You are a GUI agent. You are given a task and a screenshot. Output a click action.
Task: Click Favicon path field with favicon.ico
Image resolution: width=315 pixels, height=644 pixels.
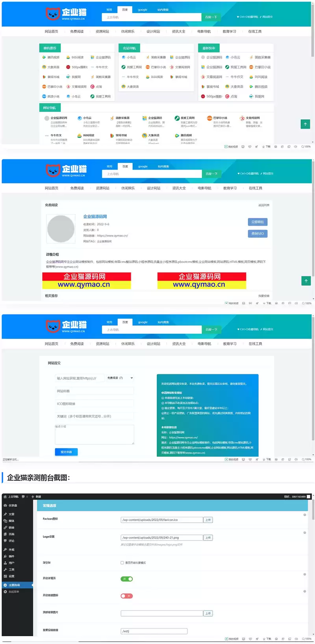click(x=162, y=520)
